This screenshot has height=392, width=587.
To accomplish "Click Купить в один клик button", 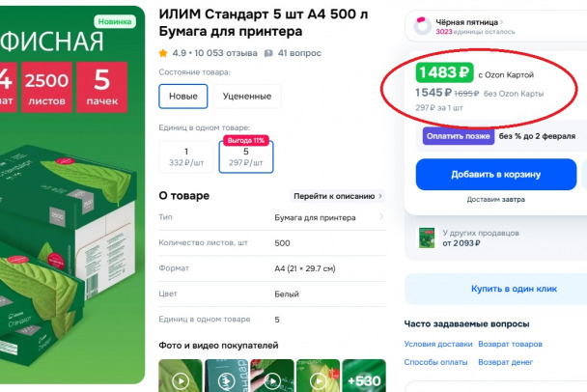I will coord(514,289).
